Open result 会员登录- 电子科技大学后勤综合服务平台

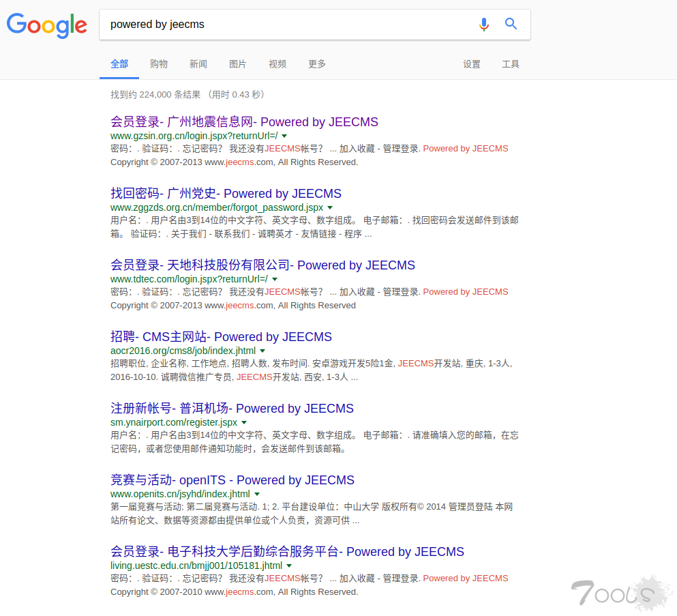pyautogui.click(x=287, y=552)
